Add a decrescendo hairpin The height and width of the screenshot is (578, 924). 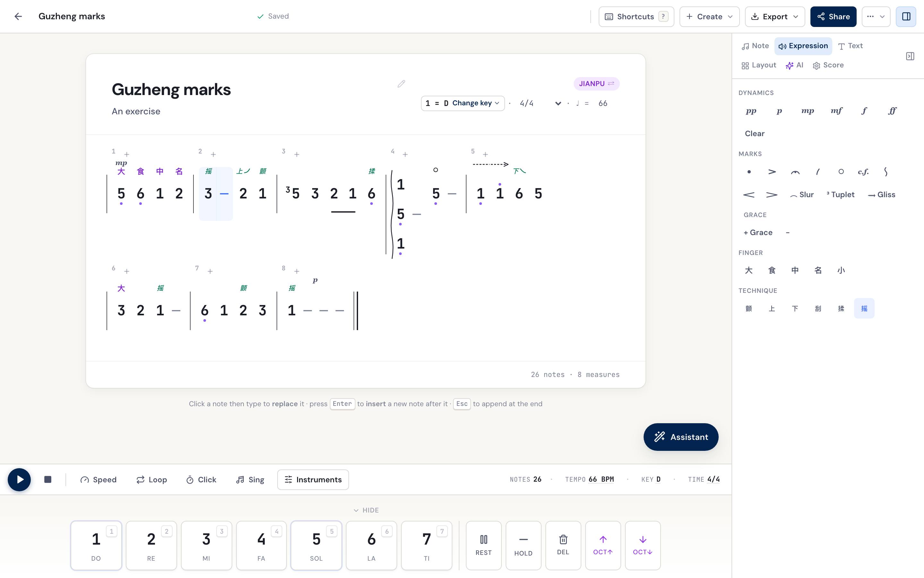coord(772,195)
